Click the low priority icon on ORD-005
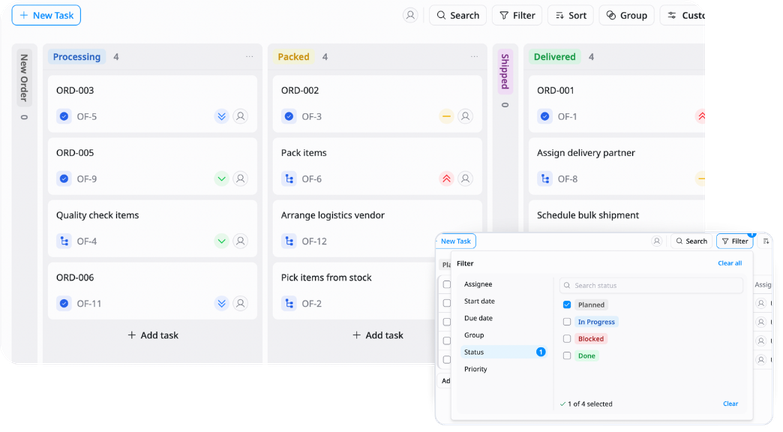The height and width of the screenshot is (432, 783). (221, 179)
